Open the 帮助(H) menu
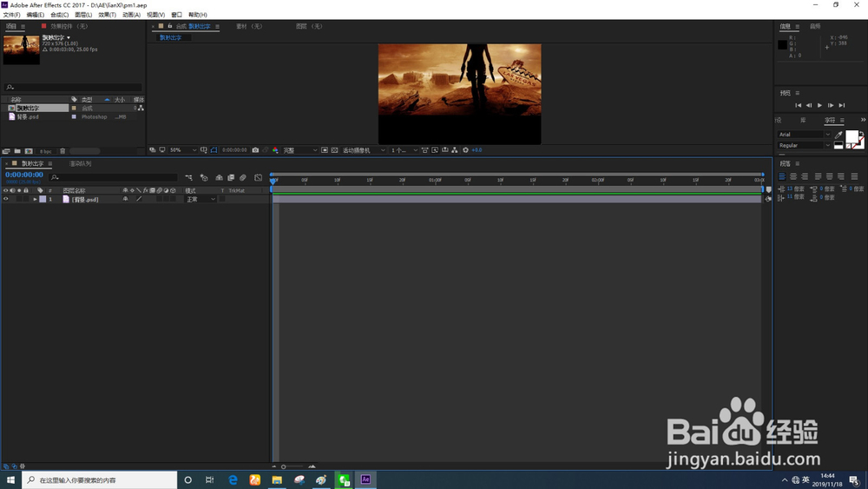This screenshot has width=868, height=489. [198, 15]
